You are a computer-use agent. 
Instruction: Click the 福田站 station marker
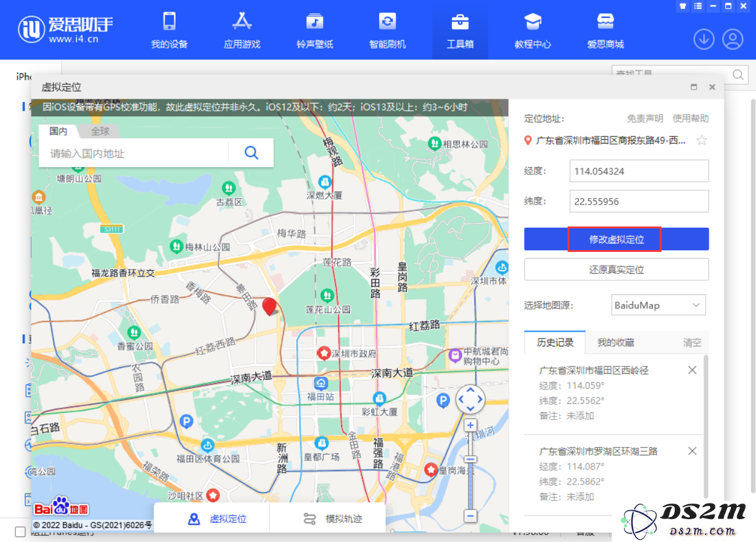pos(321,383)
